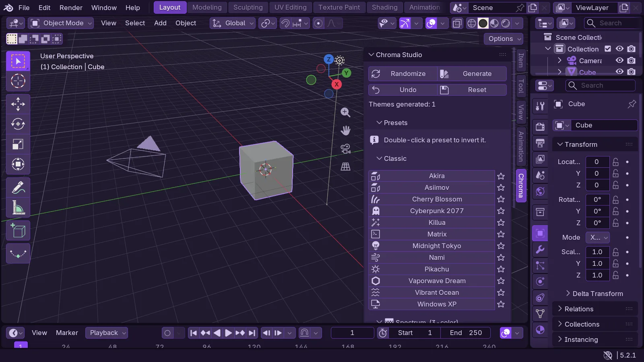Open the Object Mode dropdown
The image size is (644, 362).
tap(61, 23)
